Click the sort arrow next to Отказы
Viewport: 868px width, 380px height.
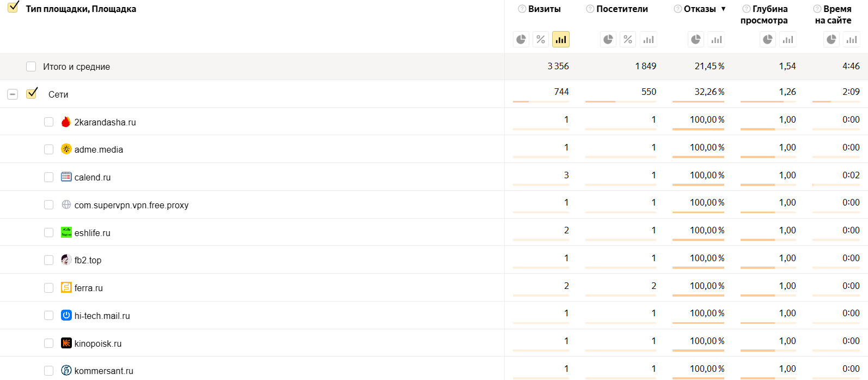pos(723,9)
